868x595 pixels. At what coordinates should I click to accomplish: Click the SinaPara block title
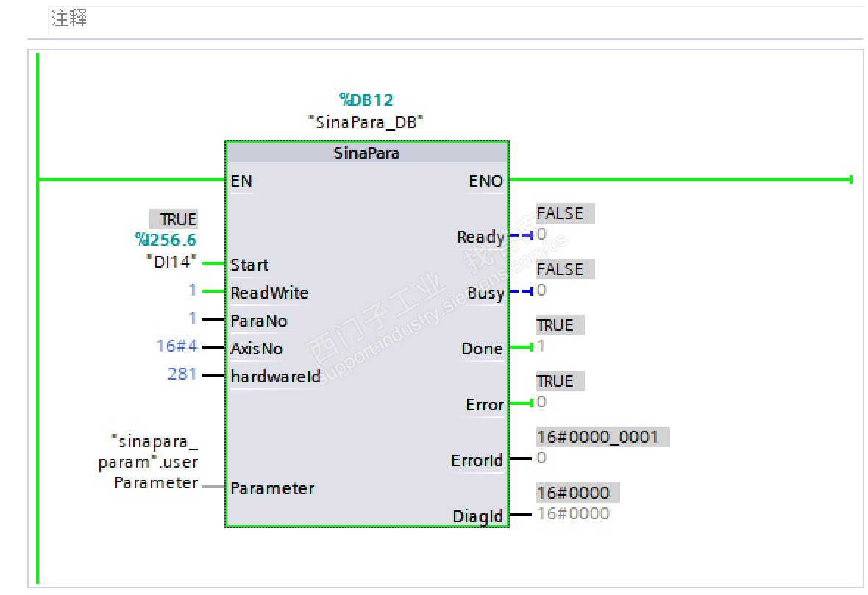coord(366,153)
